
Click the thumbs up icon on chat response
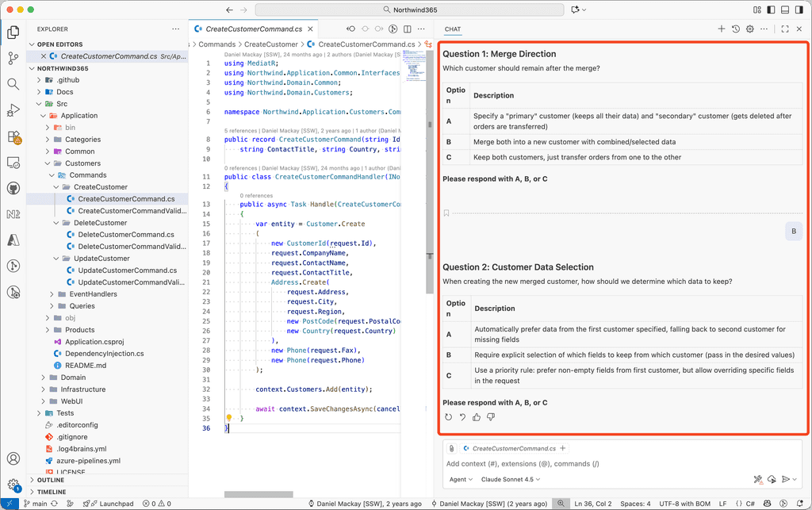(477, 417)
